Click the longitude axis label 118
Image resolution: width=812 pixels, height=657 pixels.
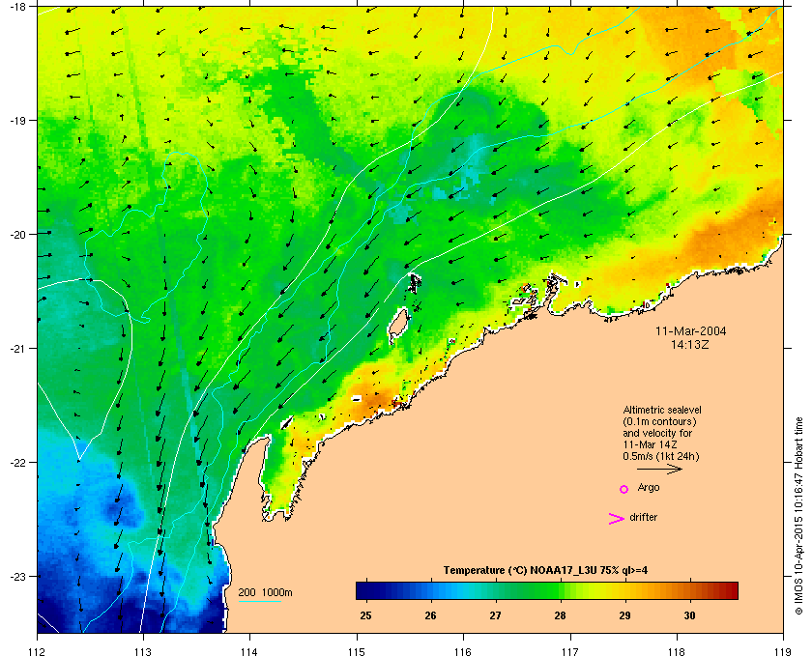(x=677, y=651)
